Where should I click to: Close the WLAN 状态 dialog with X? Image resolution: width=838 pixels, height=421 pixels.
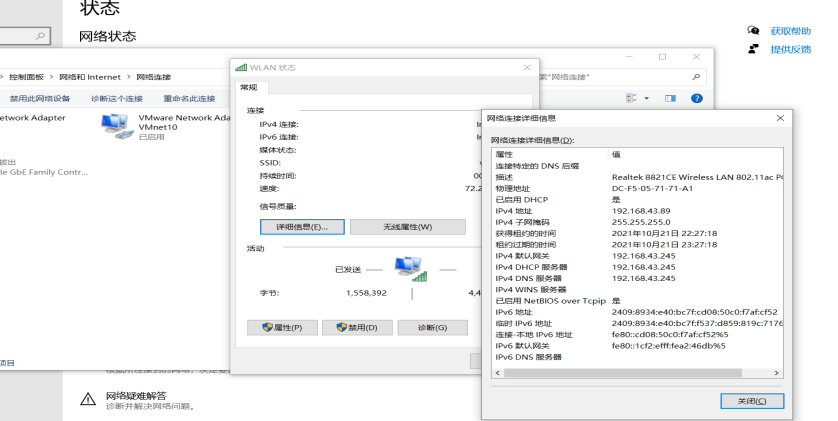527,67
